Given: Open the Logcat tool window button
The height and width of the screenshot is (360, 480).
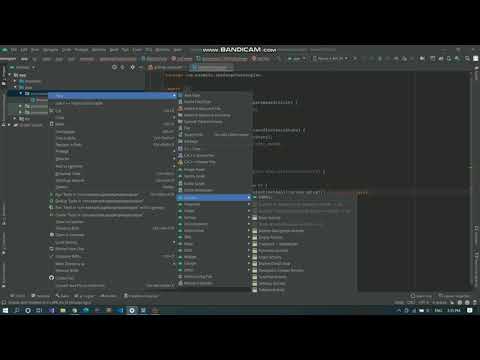Looking at the screenshot, I should pyautogui.click(x=84, y=296).
